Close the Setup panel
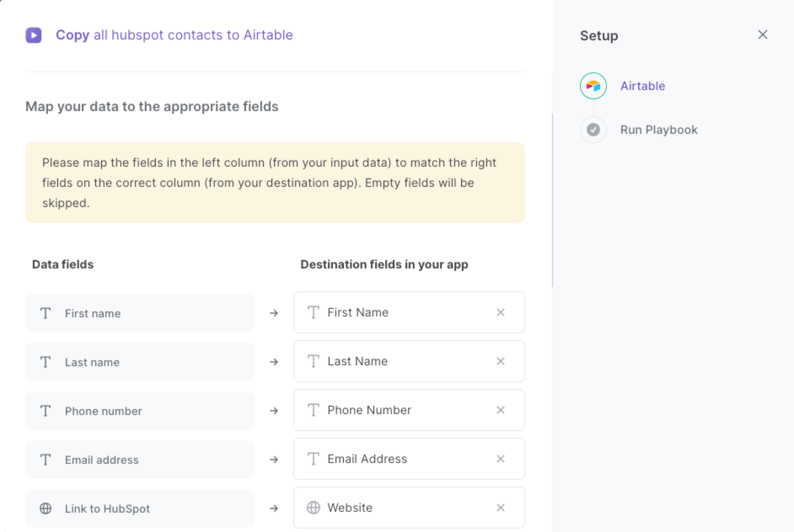Viewport: 794px width, 532px height. [x=763, y=35]
